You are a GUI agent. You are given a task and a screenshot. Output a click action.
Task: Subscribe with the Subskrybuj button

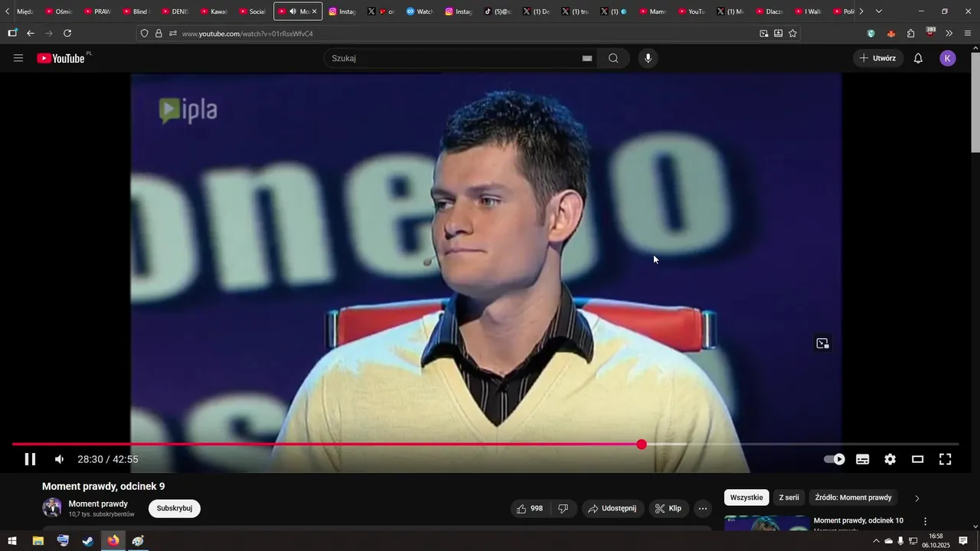(175, 508)
